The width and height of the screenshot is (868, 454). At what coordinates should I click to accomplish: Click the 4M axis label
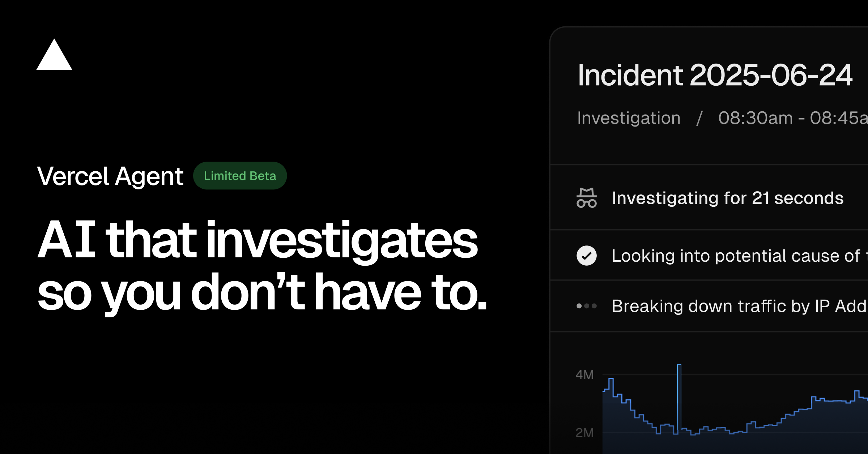click(x=584, y=374)
